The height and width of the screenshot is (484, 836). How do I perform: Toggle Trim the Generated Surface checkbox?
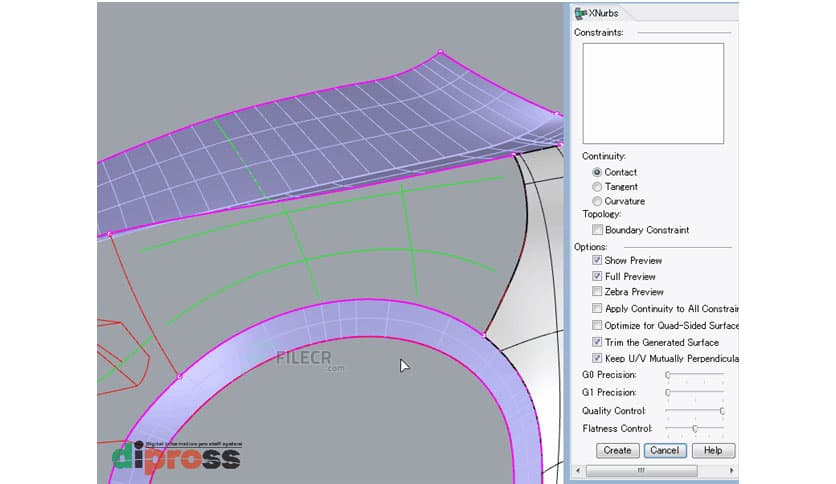597,342
